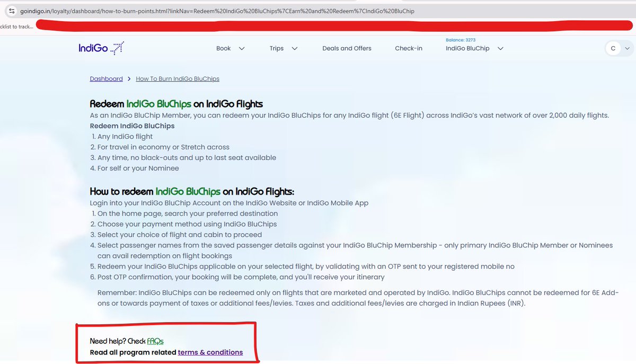Click the profile avatar labeled C
The width and height of the screenshot is (636, 364).
tap(613, 48)
